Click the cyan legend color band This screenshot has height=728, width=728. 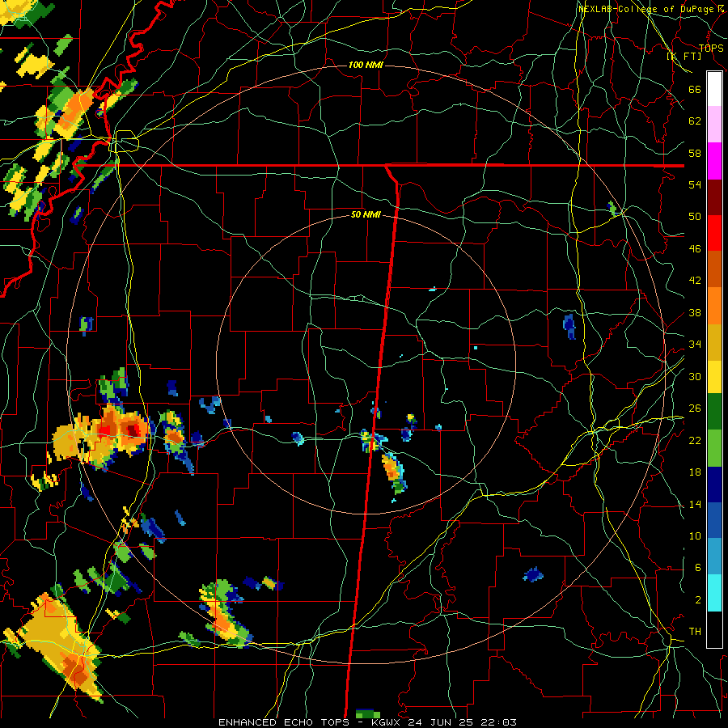tap(714, 593)
